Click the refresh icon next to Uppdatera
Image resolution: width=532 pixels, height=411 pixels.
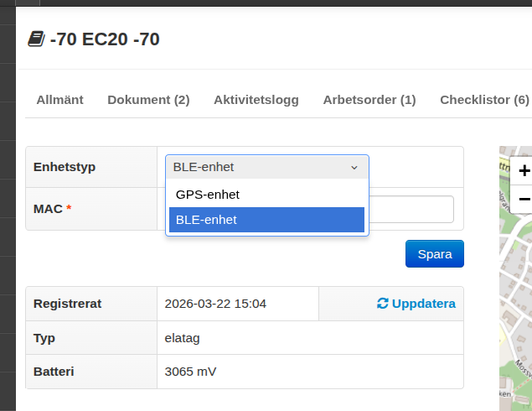click(383, 304)
